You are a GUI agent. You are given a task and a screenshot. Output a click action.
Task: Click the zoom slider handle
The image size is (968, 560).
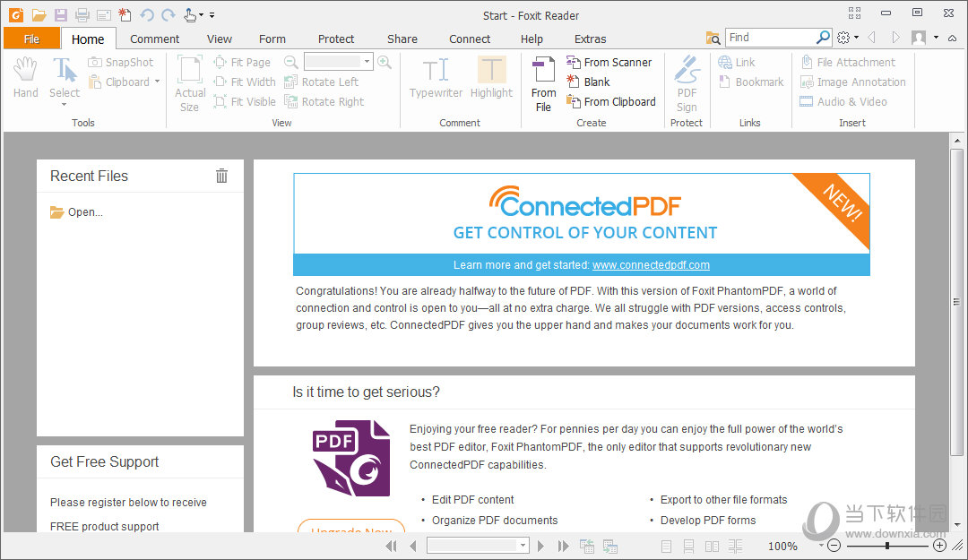(887, 546)
